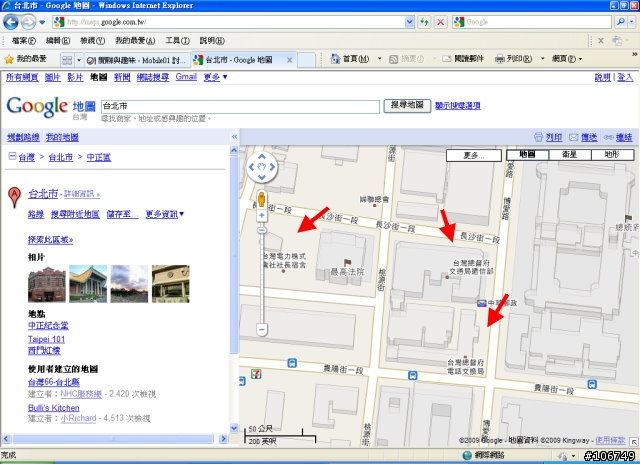Pan the map up with the top arrow

[262, 157]
